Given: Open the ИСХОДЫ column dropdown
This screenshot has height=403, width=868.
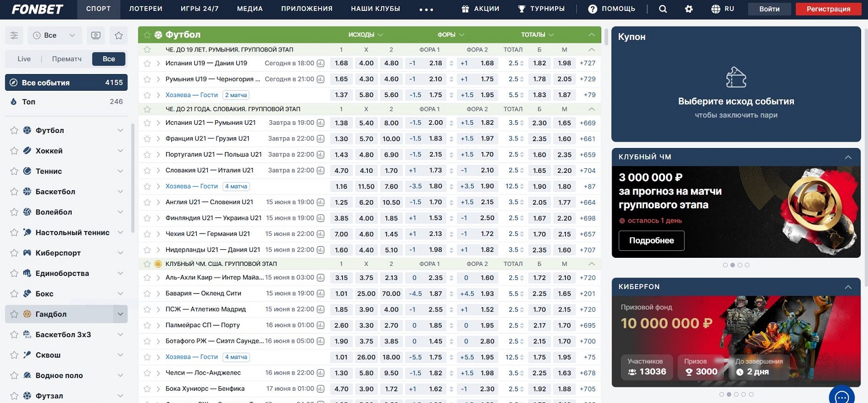Looking at the screenshot, I should tap(366, 35).
